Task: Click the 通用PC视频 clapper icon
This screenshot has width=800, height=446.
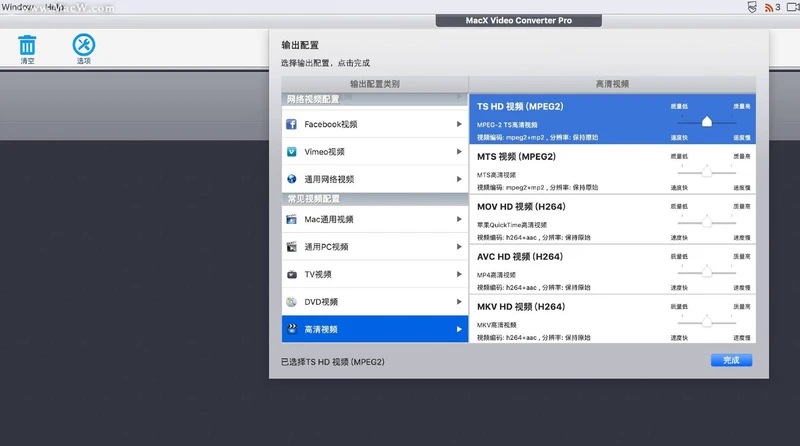Action: click(291, 247)
